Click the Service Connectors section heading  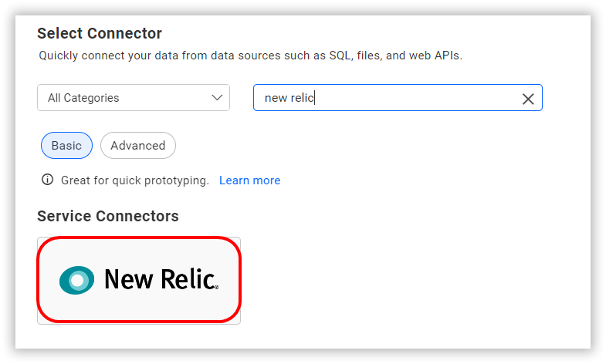(x=108, y=216)
